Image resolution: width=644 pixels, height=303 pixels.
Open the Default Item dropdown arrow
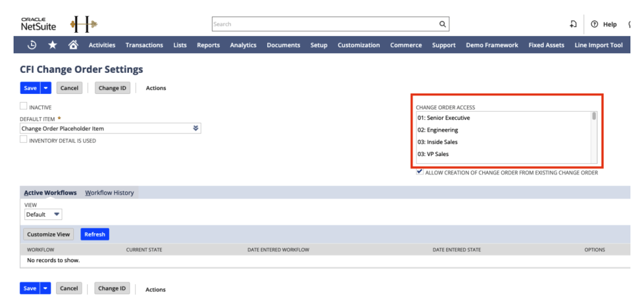[195, 128]
